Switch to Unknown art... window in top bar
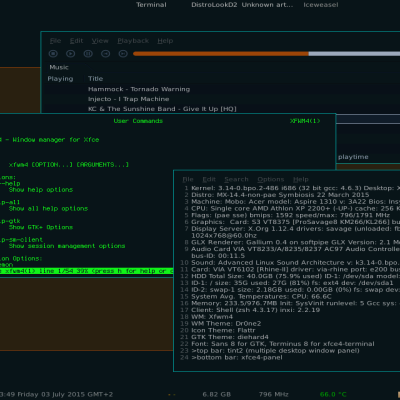 pos(267,5)
